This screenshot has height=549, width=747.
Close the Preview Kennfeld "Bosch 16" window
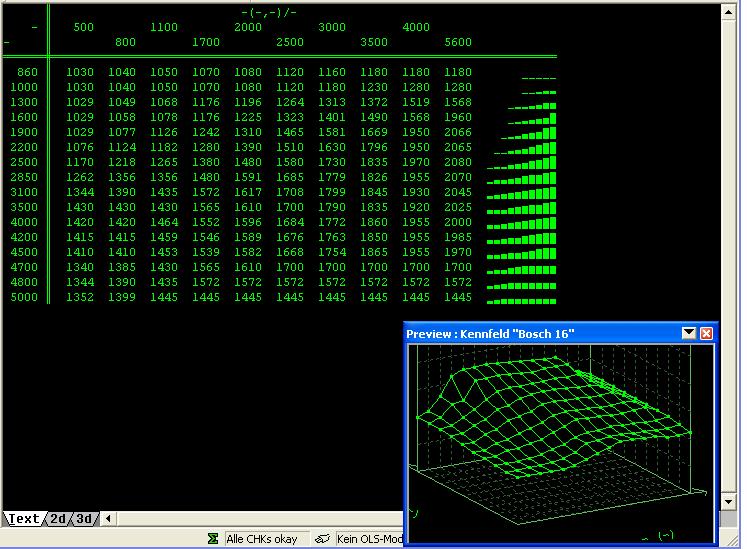click(x=707, y=333)
